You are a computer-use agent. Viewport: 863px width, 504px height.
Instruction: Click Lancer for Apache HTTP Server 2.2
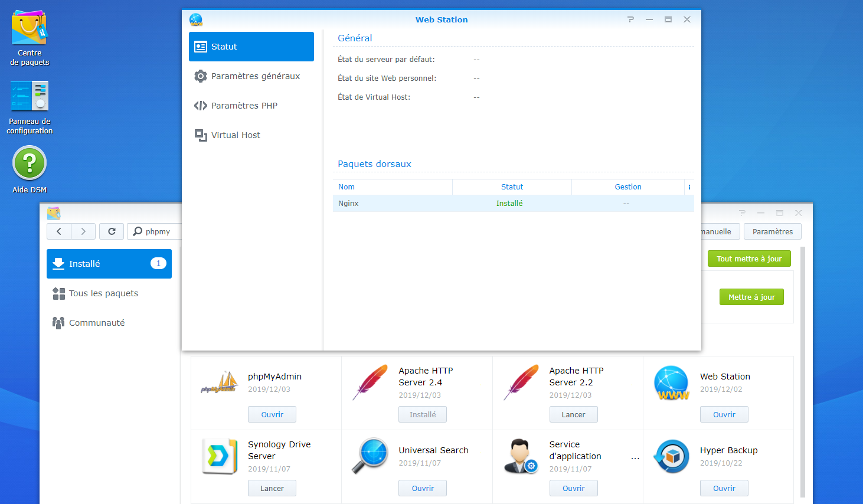coord(573,414)
